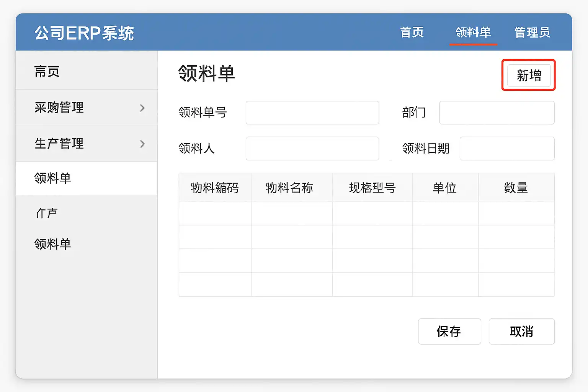Click into the 部门 input field
The image size is (588, 392).
[497, 113]
